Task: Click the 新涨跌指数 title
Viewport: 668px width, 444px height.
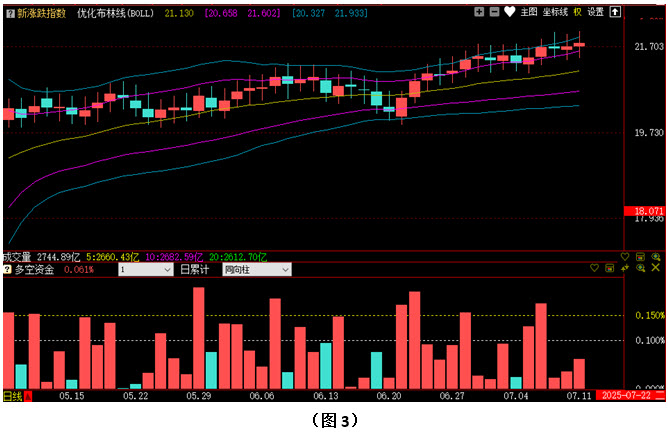Action: point(42,14)
